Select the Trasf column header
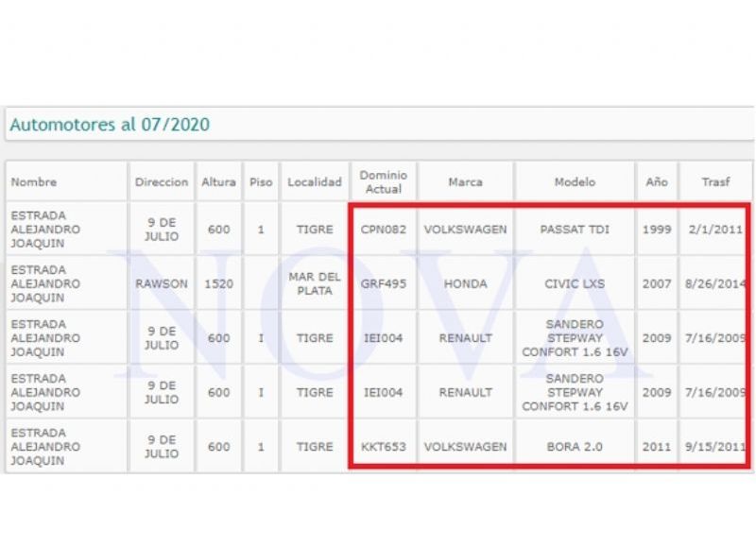Screen dimensions: 756x547 coord(715,181)
